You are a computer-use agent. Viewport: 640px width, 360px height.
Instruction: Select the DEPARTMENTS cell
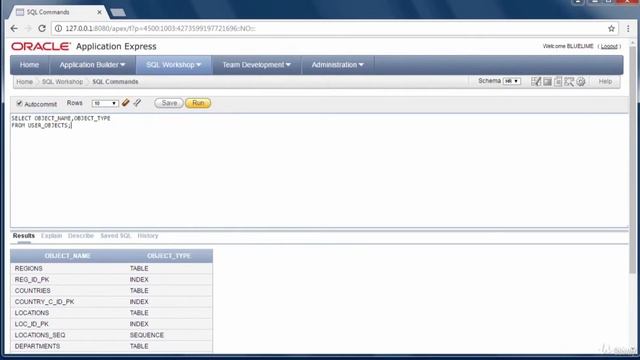[x=37, y=346]
